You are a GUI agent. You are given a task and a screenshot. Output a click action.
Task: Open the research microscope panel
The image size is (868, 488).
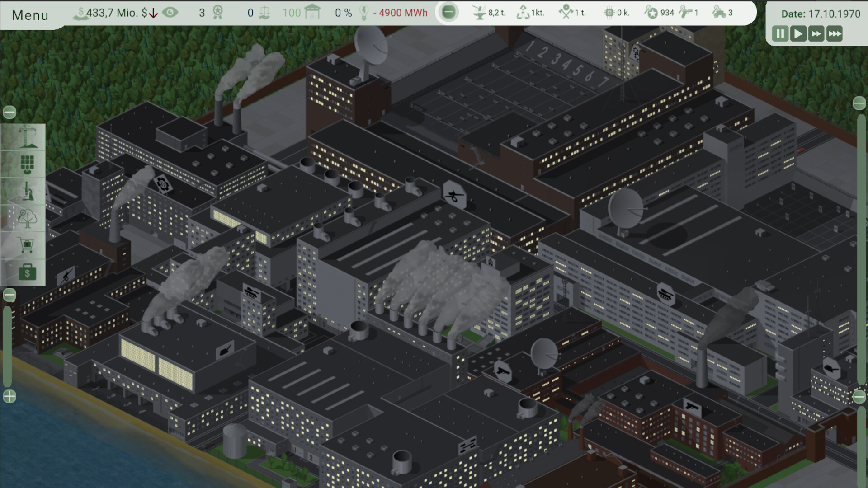pyautogui.click(x=27, y=192)
